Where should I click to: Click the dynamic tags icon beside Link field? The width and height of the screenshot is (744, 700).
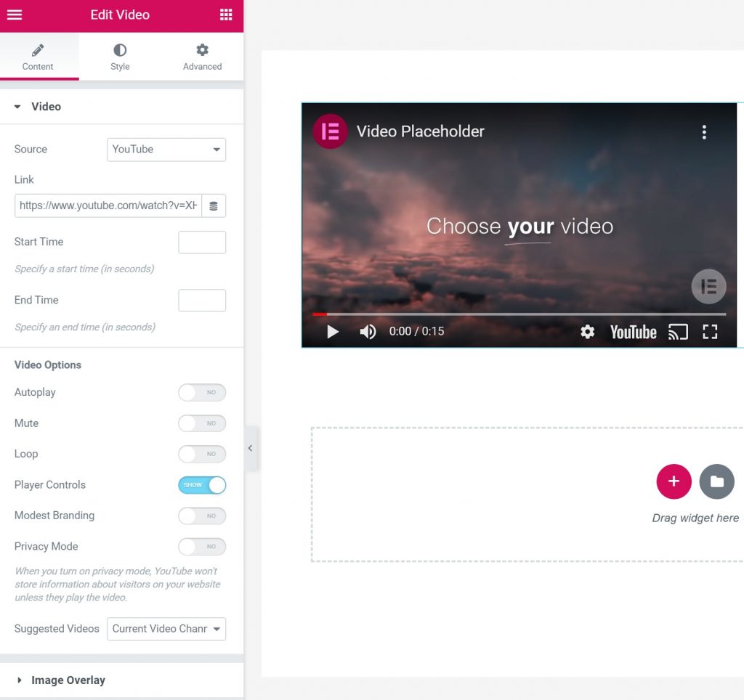(x=214, y=206)
